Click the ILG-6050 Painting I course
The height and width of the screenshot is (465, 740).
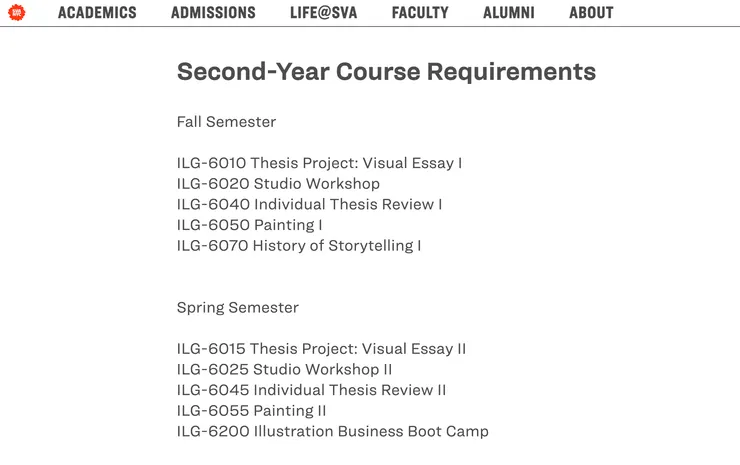tap(249, 225)
